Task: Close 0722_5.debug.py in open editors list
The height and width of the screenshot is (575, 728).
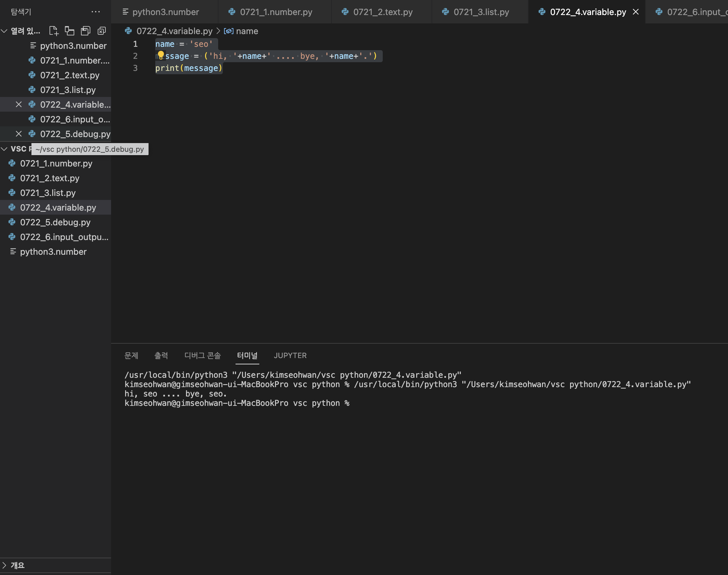Action: (19, 134)
